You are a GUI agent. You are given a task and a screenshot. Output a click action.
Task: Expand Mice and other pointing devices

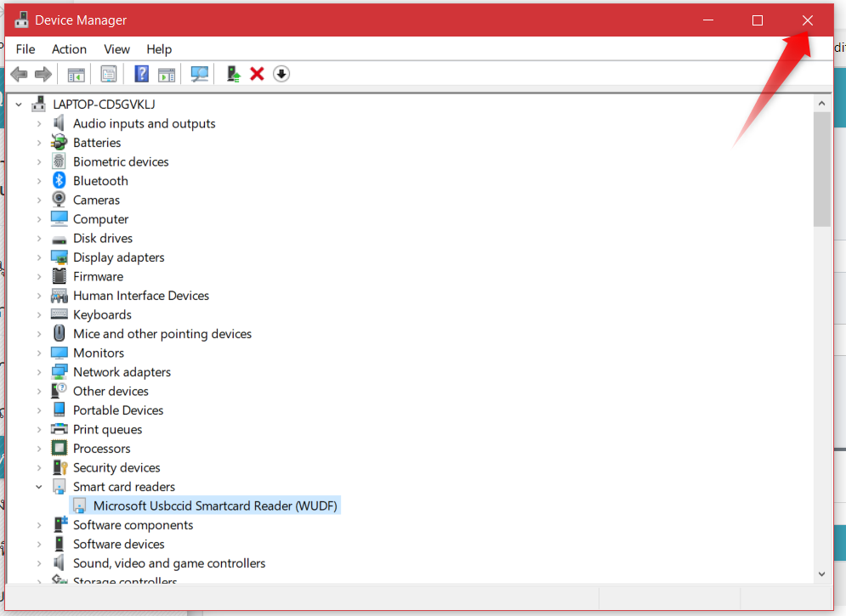39,334
